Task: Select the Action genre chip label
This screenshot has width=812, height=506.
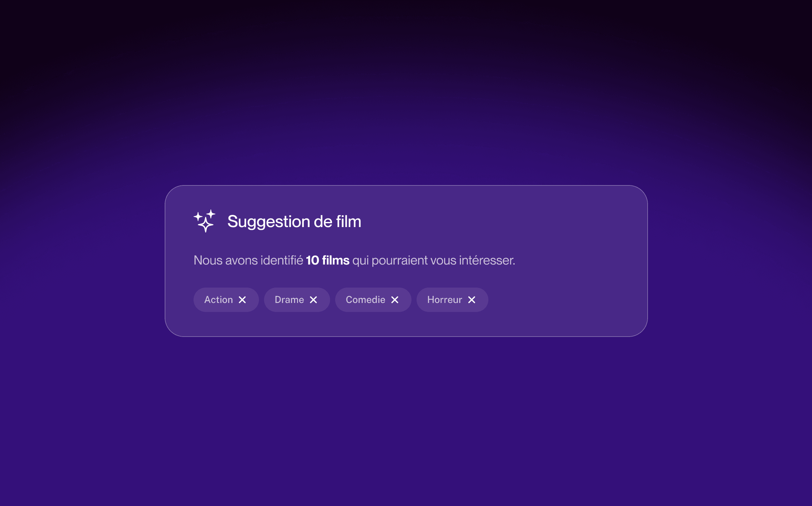Action: click(x=219, y=300)
